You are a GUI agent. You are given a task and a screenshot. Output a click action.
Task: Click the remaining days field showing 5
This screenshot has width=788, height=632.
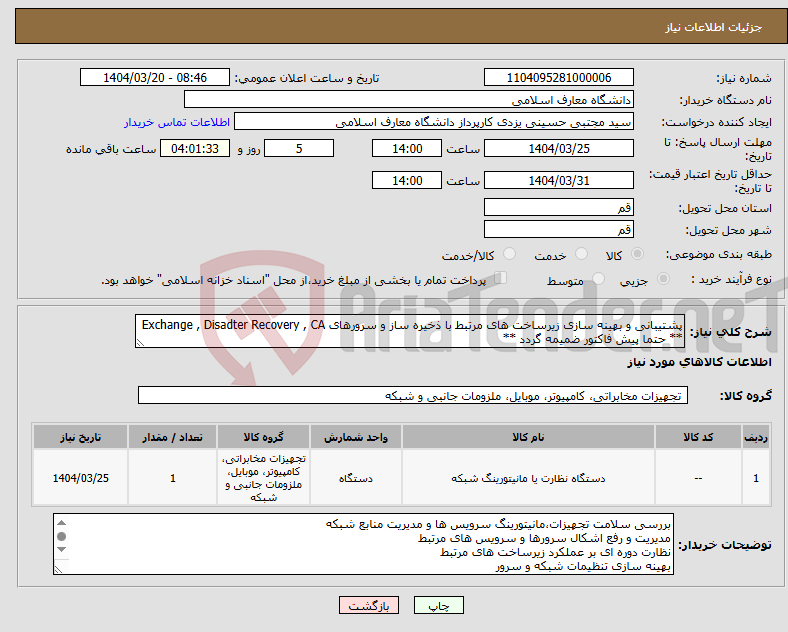[299, 148]
